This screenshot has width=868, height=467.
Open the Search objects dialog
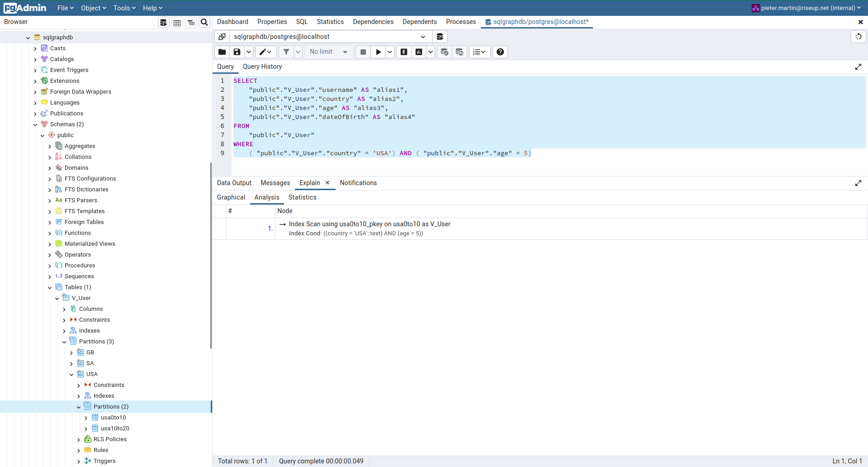point(204,22)
